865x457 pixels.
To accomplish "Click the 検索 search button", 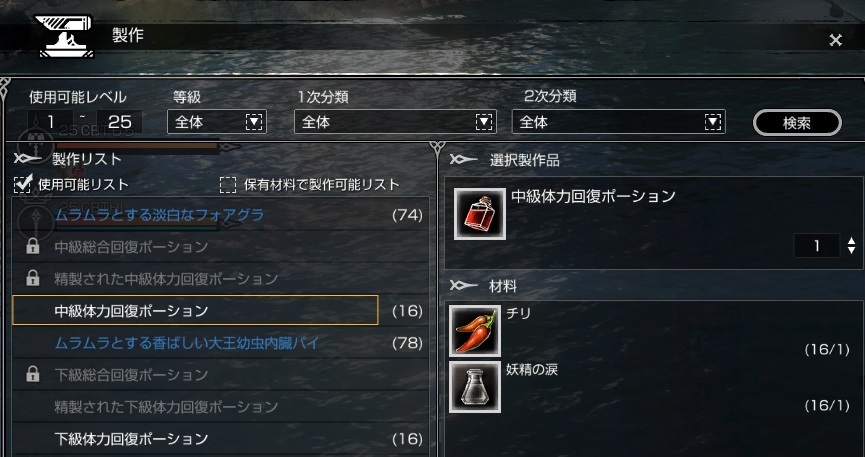I will click(x=797, y=123).
